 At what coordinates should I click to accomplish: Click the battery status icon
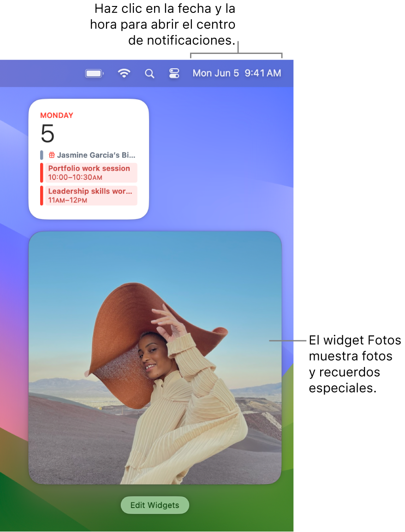point(95,73)
